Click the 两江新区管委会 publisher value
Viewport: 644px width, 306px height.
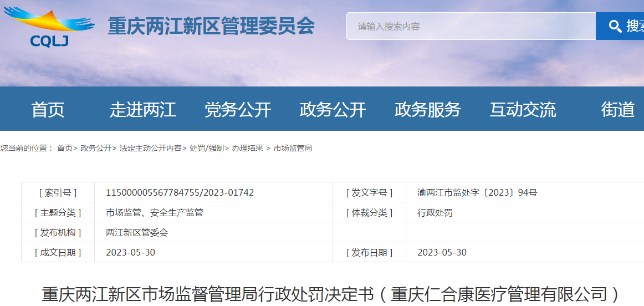(x=137, y=232)
